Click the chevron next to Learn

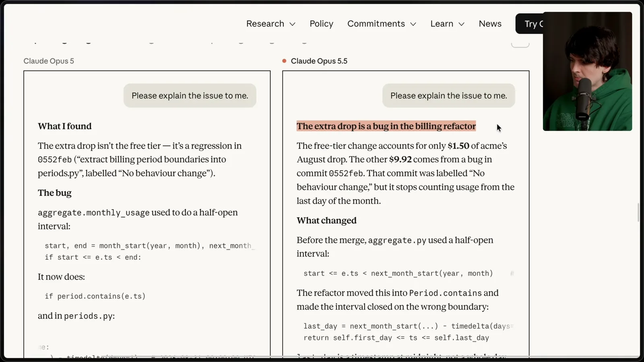(x=462, y=24)
